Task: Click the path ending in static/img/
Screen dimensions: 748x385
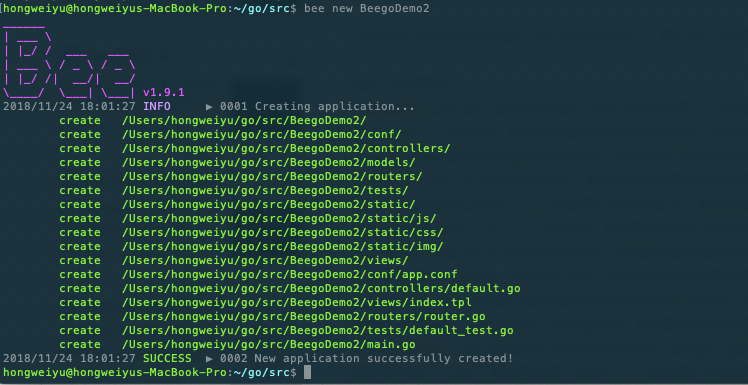Action: 282,246
